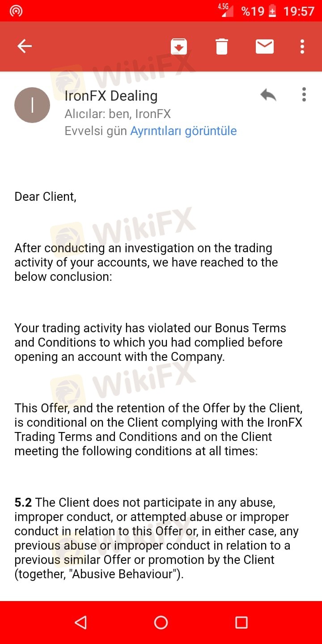This screenshot has width=322, height=644.
Task: Expand the Alıcılar recipients line
Action: click(x=118, y=114)
